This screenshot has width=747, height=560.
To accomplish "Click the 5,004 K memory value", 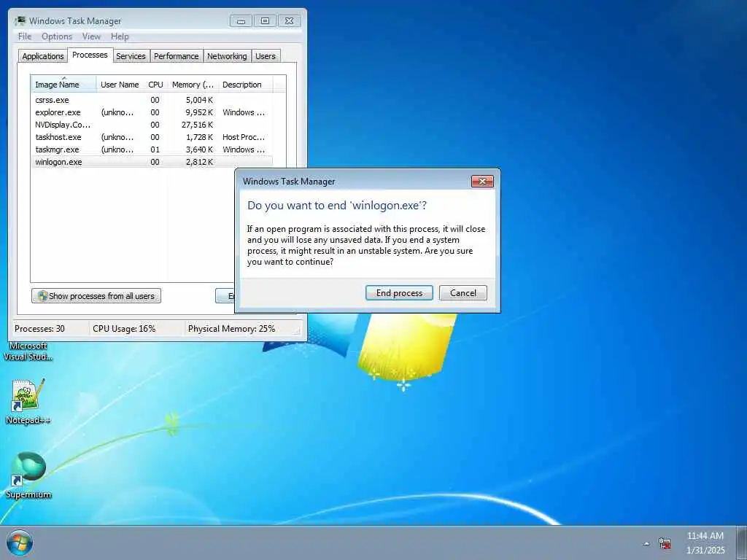I will (x=199, y=100).
